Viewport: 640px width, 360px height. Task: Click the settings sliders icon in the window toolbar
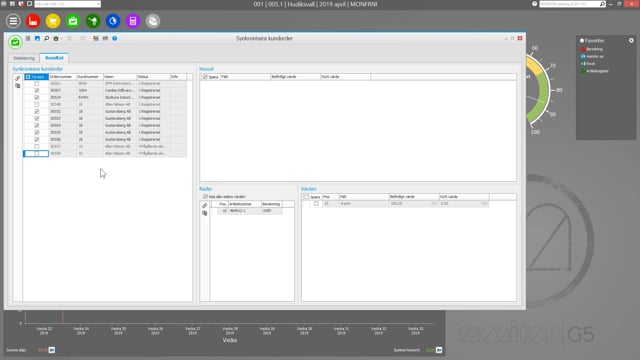coord(105,38)
